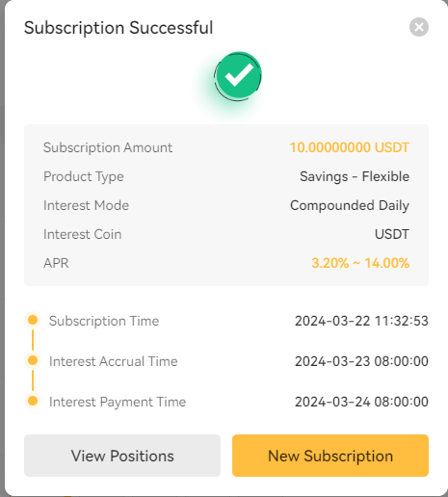The image size is (448, 497).
Task: Open View Positions
Action: [122, 456]
